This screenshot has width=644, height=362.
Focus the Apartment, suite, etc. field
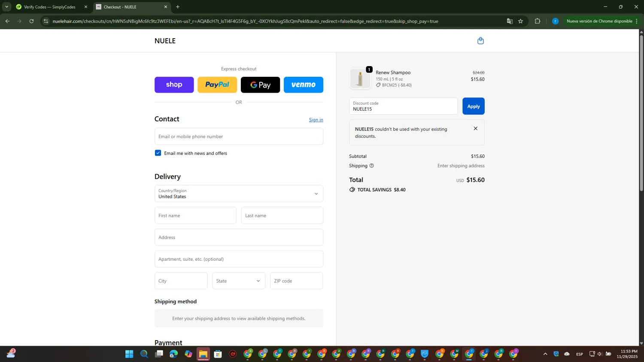[x=239, y=259]
